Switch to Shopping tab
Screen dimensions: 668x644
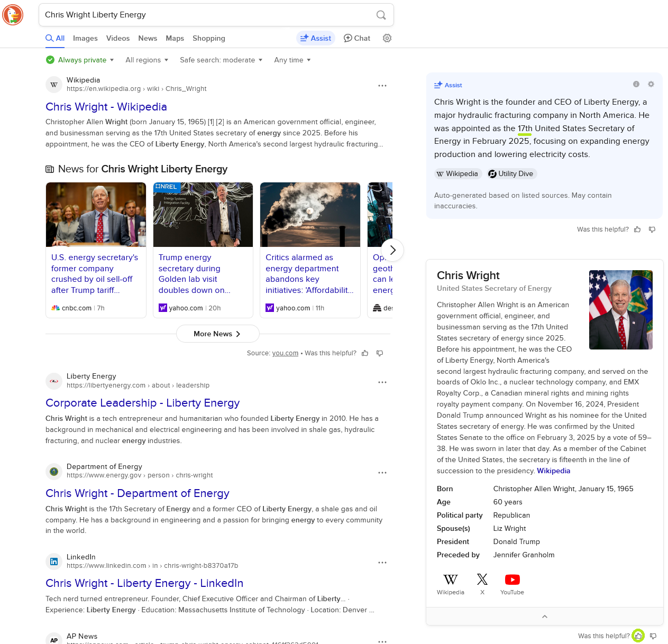click(x=209, y=38)
